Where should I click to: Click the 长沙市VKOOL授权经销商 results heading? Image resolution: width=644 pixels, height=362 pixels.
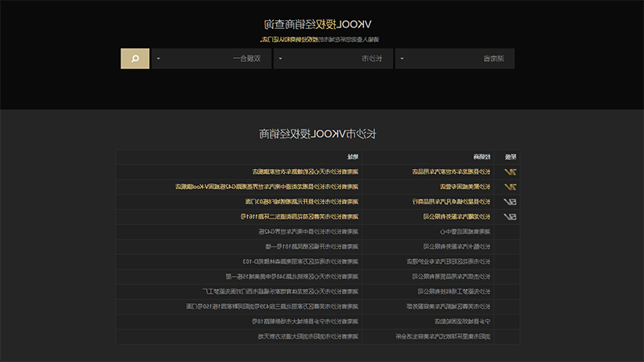317,134
